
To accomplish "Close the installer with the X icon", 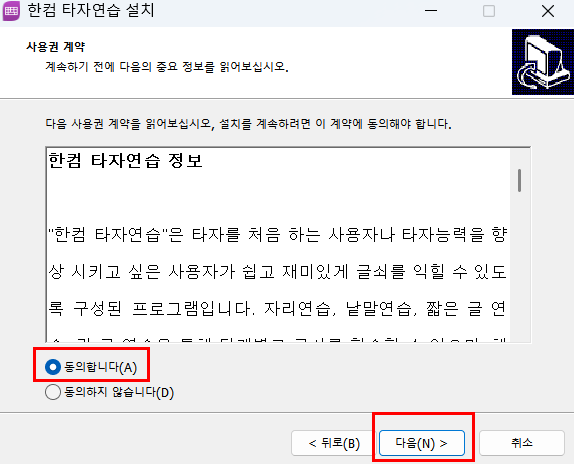I will tap(548, 11).
